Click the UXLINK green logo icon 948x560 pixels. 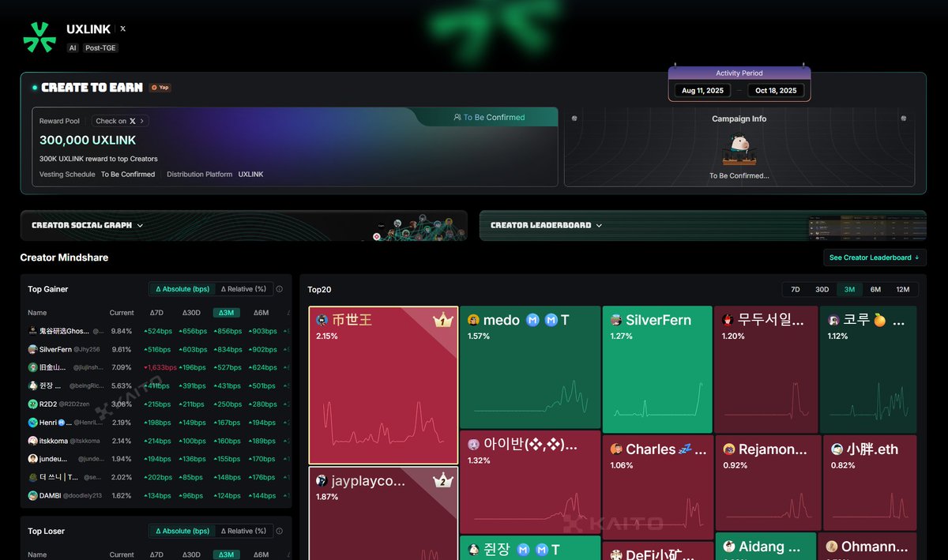tap(39, 37)
